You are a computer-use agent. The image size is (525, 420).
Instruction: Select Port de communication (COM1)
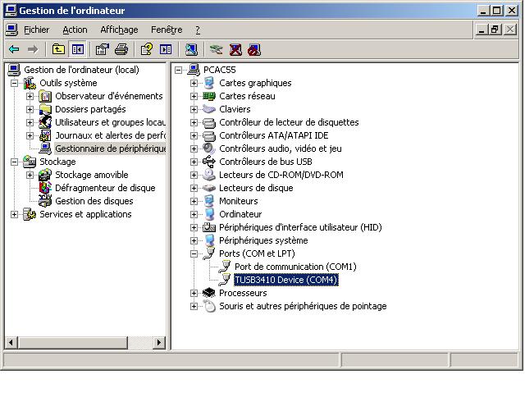[x=295, y=267]
